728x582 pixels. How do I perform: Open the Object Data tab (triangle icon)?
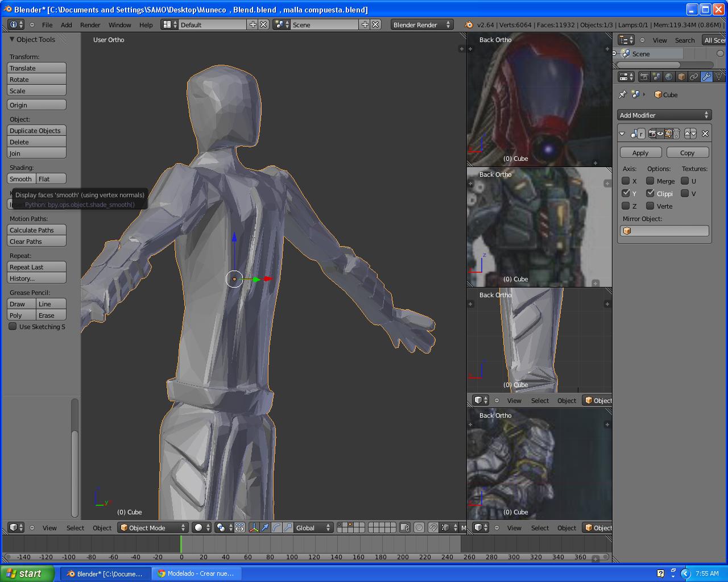[719, 77]
